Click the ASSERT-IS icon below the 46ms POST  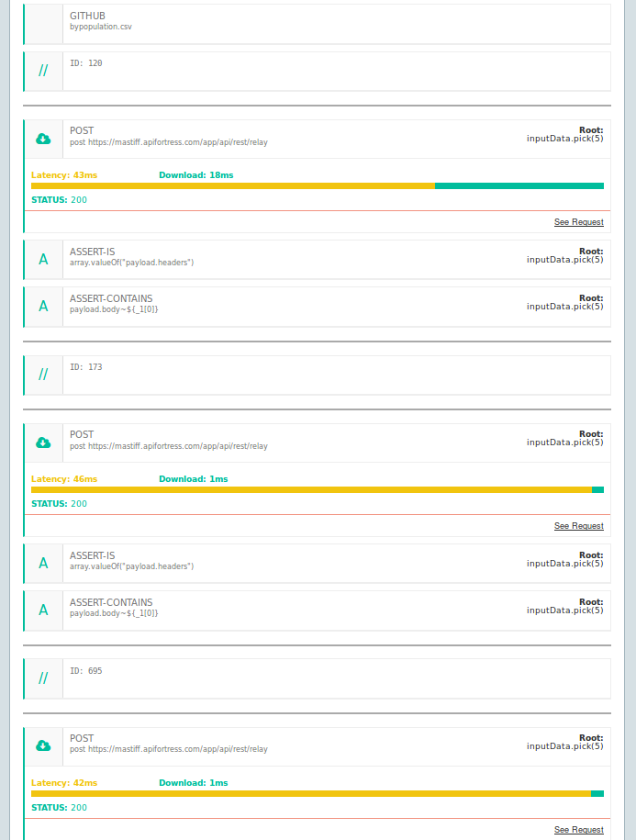coord(43,564)
